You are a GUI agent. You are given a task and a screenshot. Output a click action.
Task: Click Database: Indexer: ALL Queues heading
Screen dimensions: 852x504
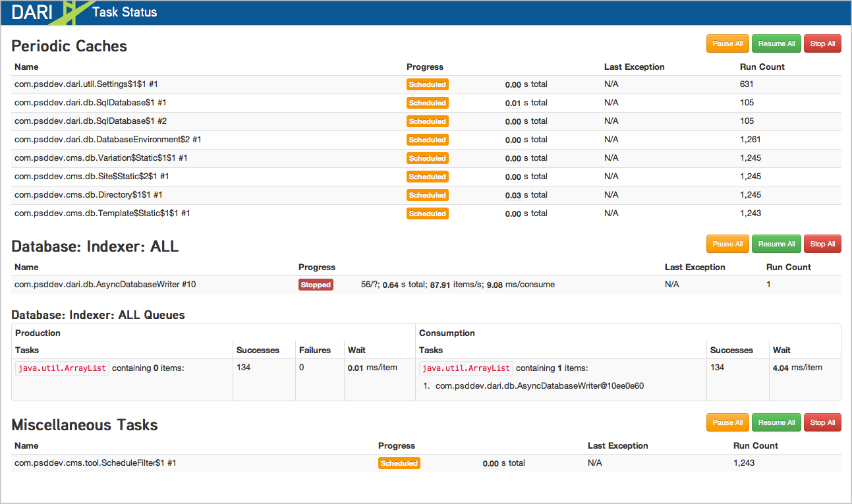98,315
